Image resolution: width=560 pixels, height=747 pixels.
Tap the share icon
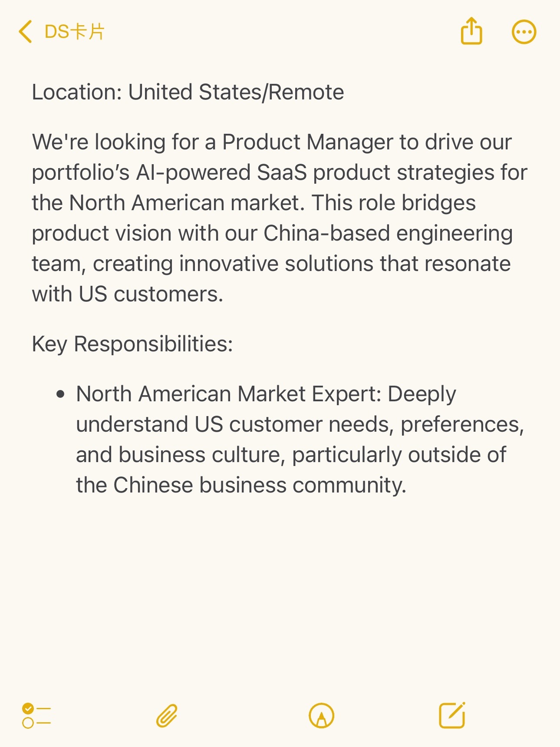click(x=471, y=31)
